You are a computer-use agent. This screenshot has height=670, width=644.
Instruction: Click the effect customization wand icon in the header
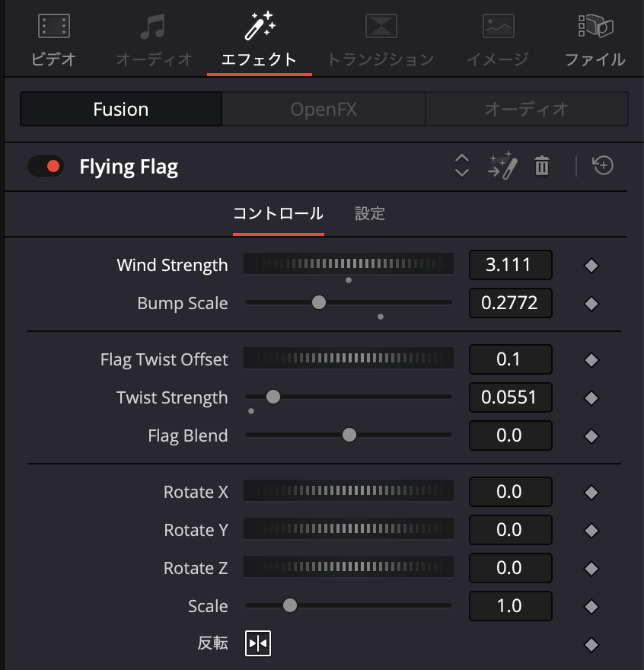[x=501, y=166]
